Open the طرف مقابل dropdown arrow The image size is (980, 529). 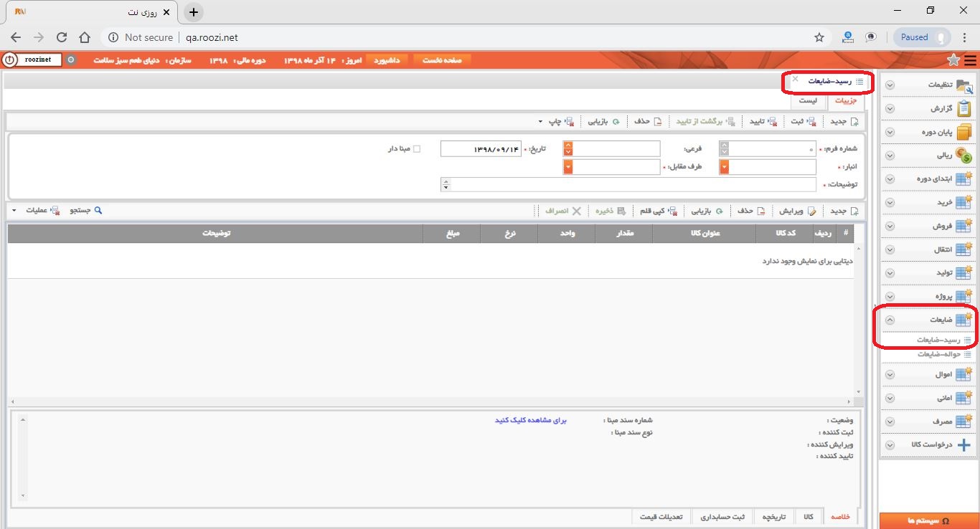tap(568, 167)
